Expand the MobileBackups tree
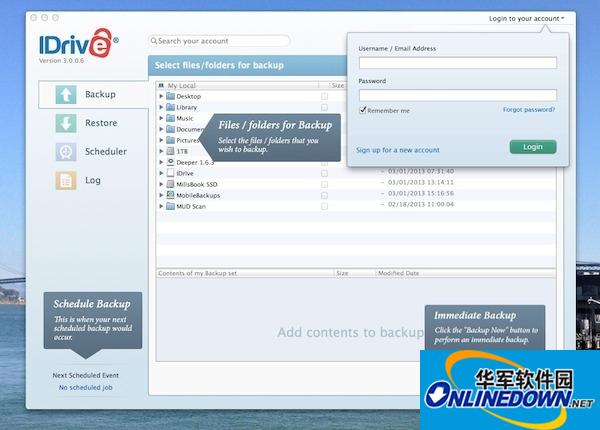The image size is (600, 430). point(161,195)
